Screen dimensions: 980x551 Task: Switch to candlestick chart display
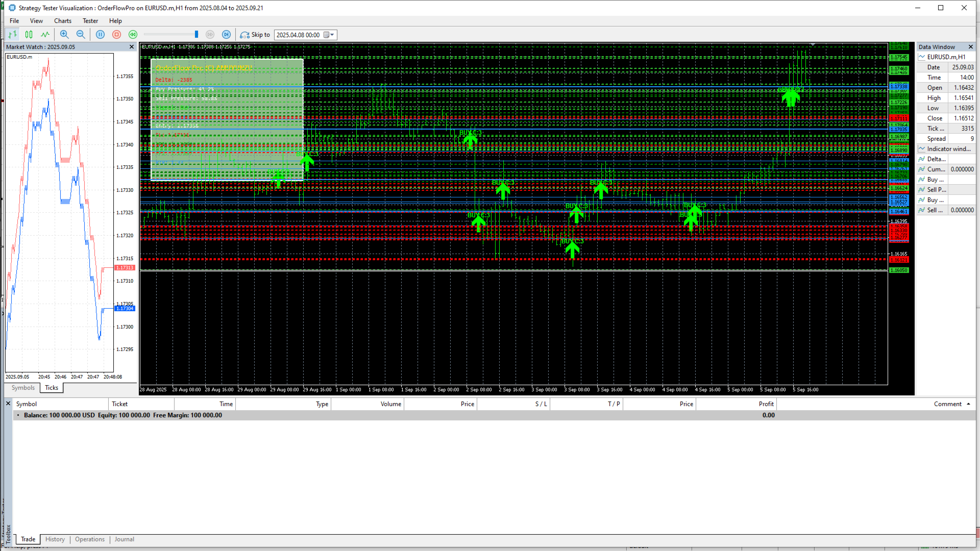click(29, 35)
